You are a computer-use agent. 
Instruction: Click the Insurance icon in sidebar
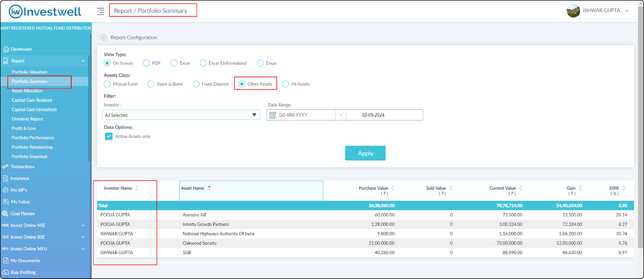click(x=6, y=178)
